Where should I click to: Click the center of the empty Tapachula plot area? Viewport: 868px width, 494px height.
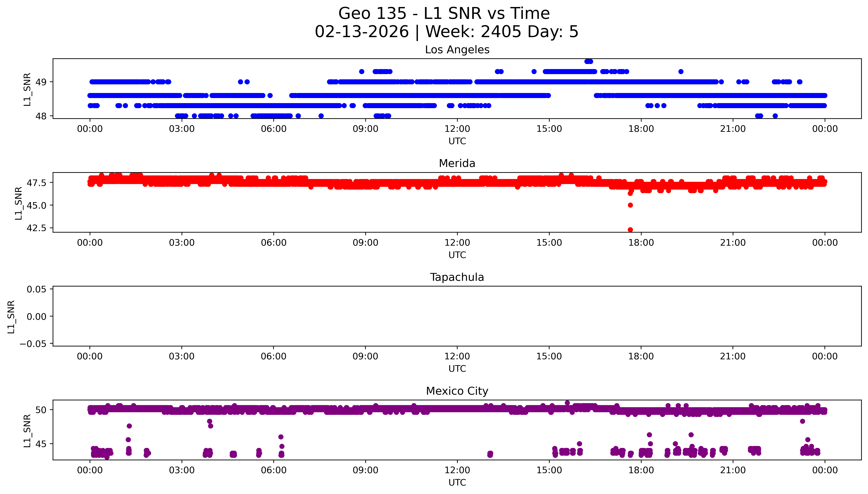coord(457,316)
